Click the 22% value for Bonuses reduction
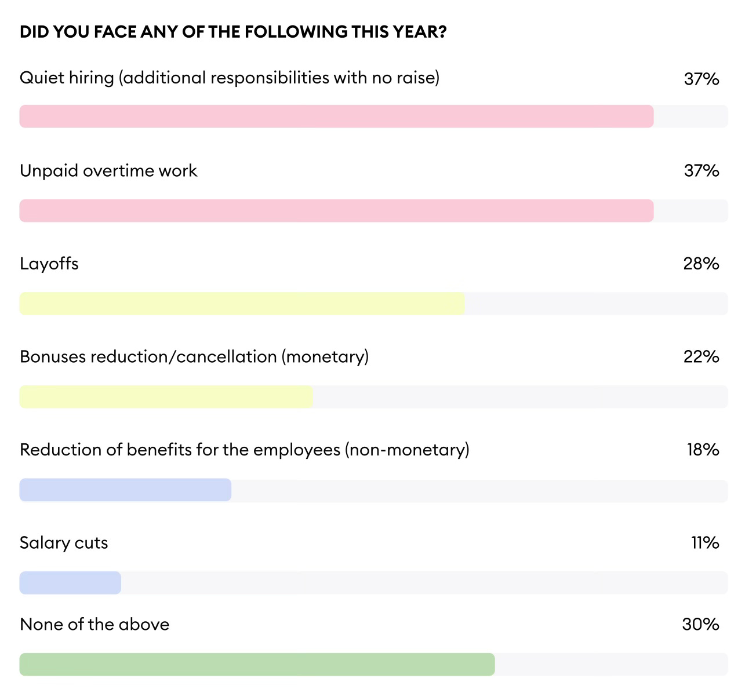756x700 pixels. point(701,356)
